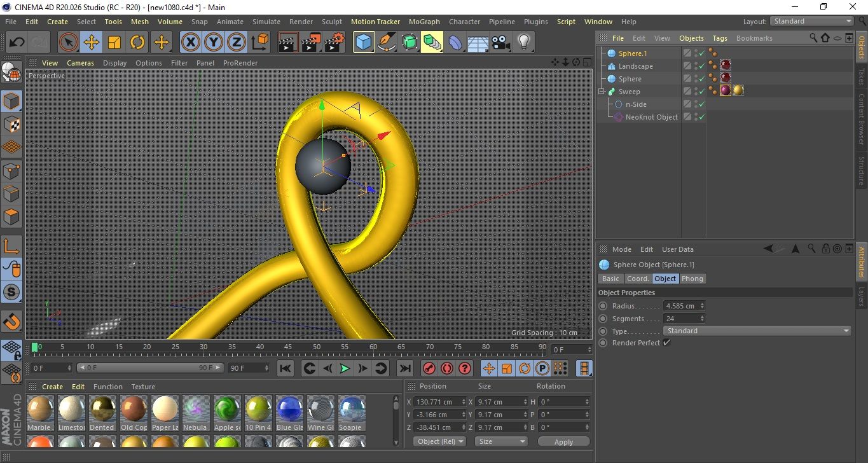Toggle Sphere.1 visibility dots

click(696, 53)
